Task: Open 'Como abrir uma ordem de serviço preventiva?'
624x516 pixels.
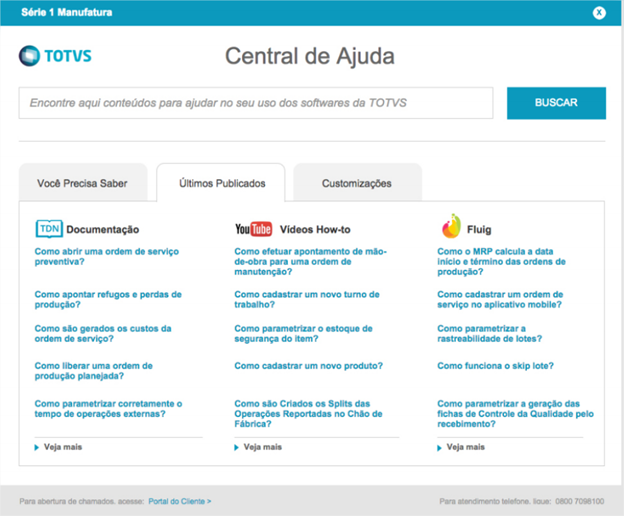Action: click(107, 257)
